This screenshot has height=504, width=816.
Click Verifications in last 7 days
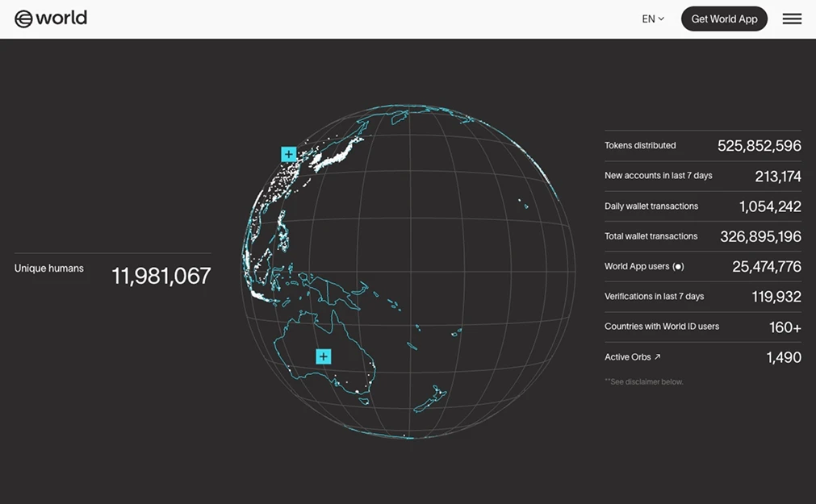(x=654, y=297)
